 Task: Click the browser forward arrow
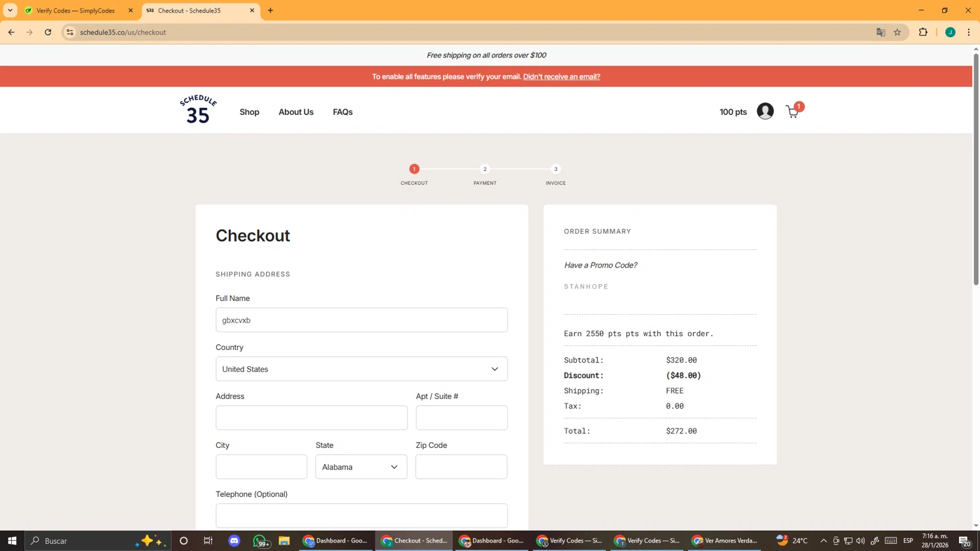point(29,32)
